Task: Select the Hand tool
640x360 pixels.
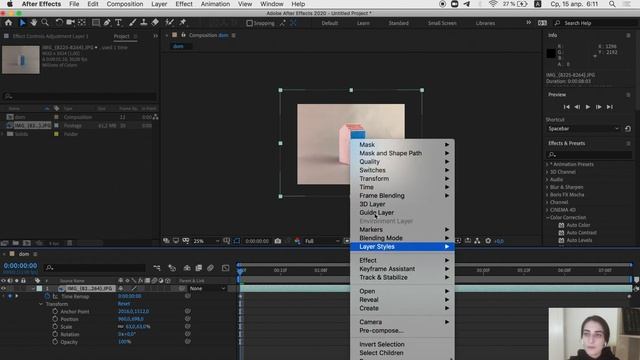Action: 33,23
